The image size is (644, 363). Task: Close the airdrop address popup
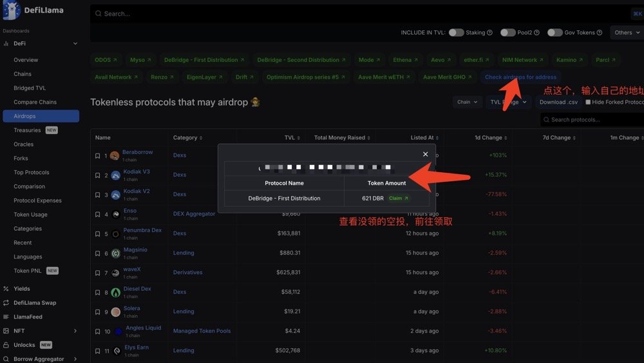[x=425, y=154]
